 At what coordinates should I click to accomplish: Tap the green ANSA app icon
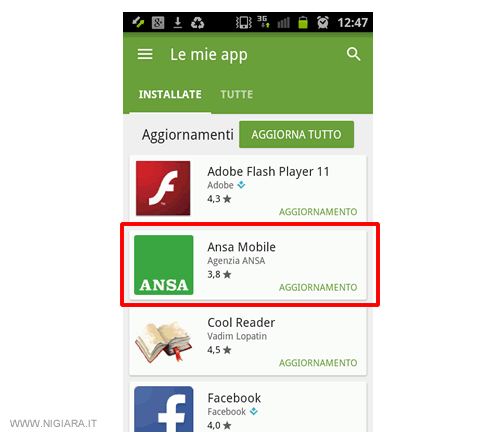coord(164,265)
